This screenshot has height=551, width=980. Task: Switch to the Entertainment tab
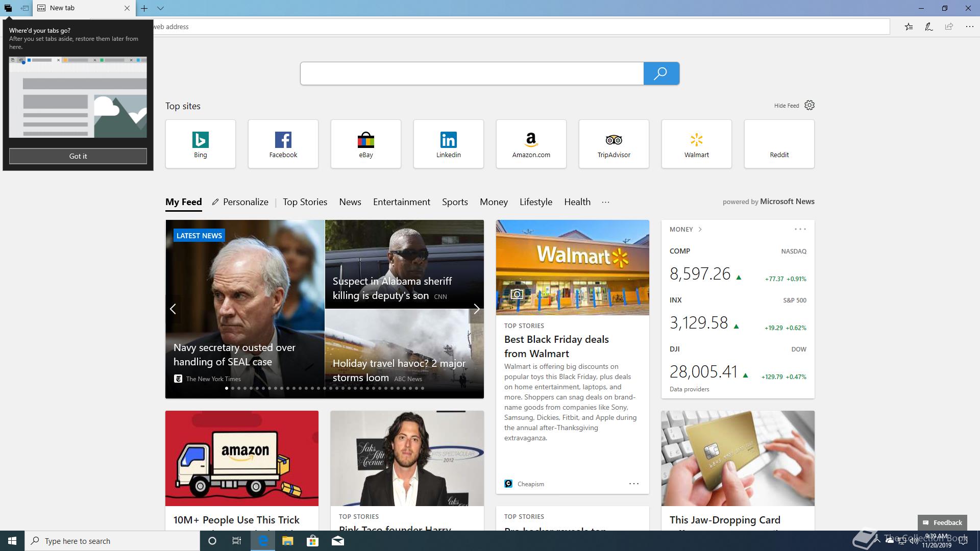(402, 202)
